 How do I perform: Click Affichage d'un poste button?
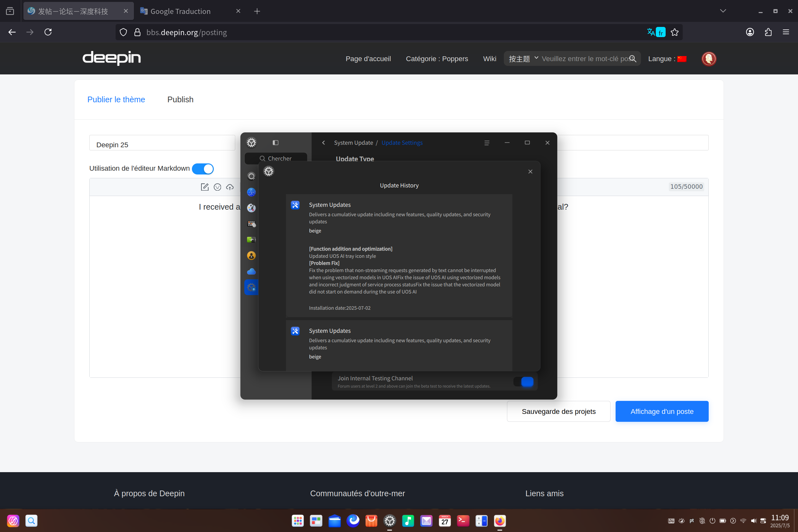[x=662, y=411]
